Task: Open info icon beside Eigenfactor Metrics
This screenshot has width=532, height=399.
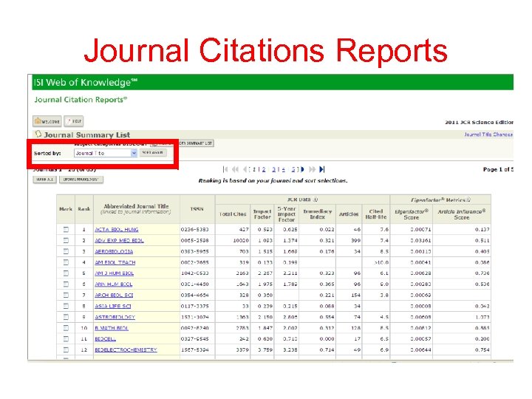Action: click(x=468, y=199)
